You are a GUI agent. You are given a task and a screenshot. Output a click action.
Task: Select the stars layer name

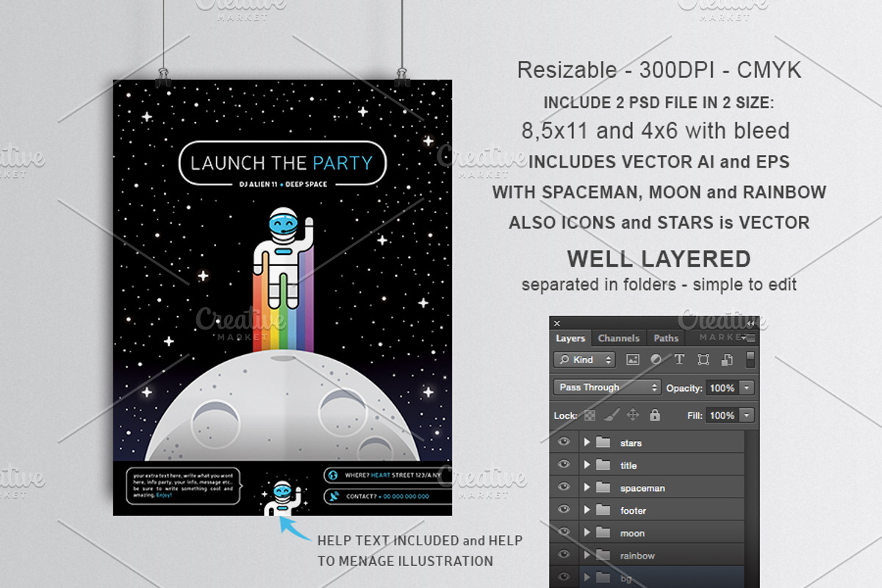pos(631,443)
